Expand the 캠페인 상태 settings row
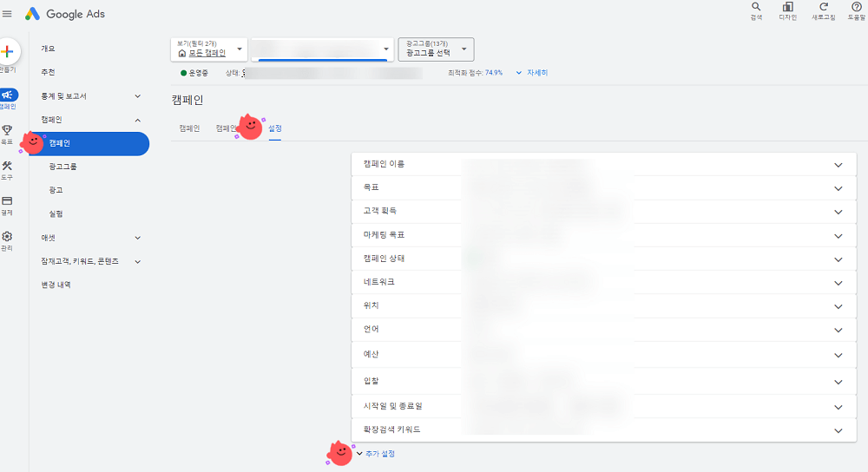The width and height of the screenshot is (868, 472). point(604,259)
